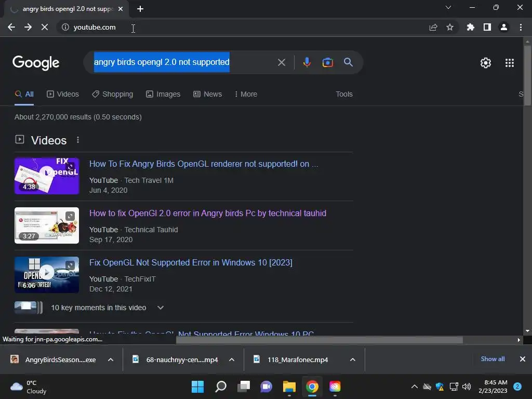Open the weather widget showing 0°C Cloudy
Viewport: 532px width, 399px height.
pyautogui.click(x=29, y=387)
